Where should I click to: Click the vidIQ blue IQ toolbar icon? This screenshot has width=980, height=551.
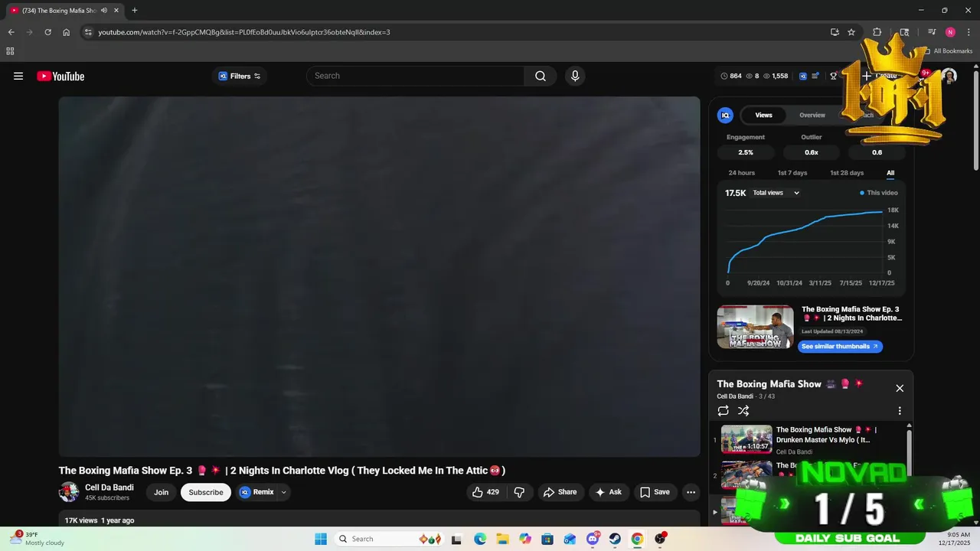point(803,76)
